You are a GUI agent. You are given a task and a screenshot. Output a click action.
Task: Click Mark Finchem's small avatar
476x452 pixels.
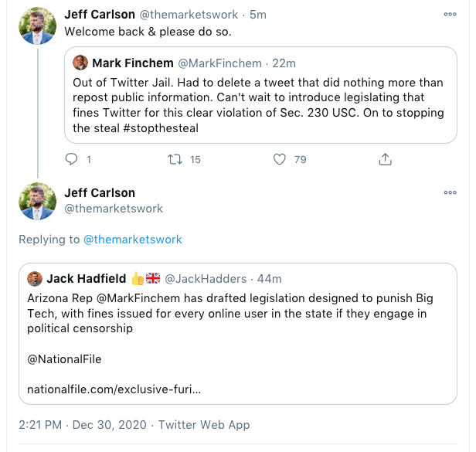(x=80, y=63)
